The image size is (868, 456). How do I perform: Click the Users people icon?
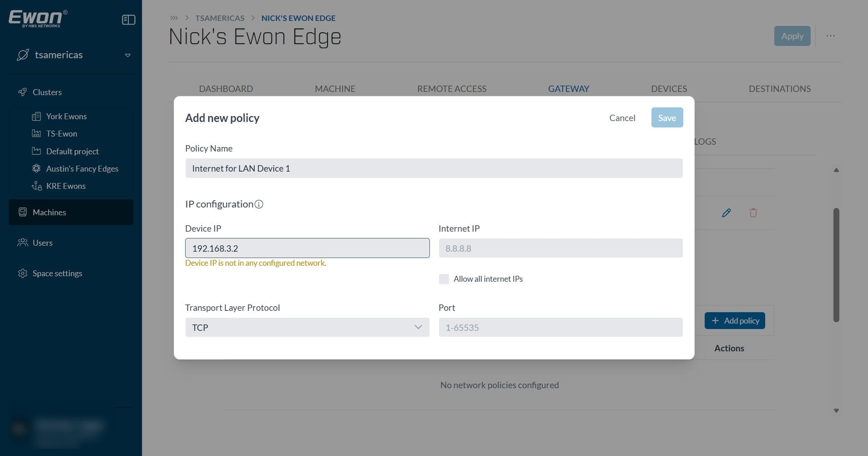[22, 243]
